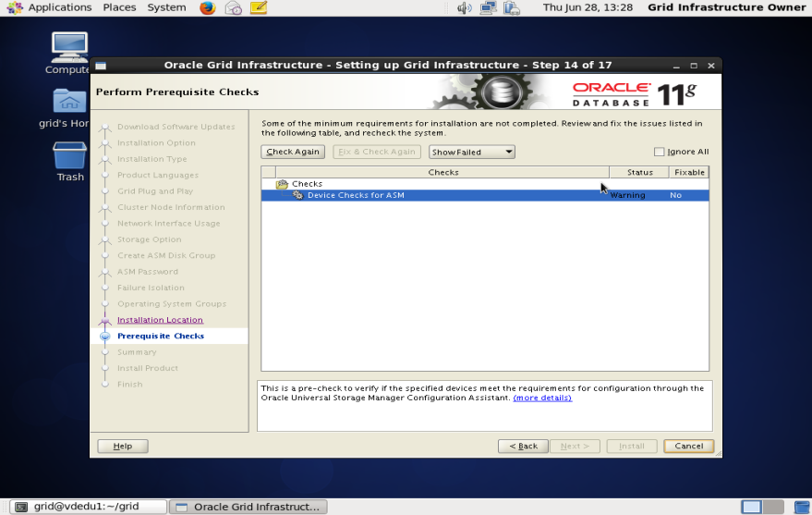Click the Installation Option step
This screenshot has height=515, width=812.
(156, 143)
